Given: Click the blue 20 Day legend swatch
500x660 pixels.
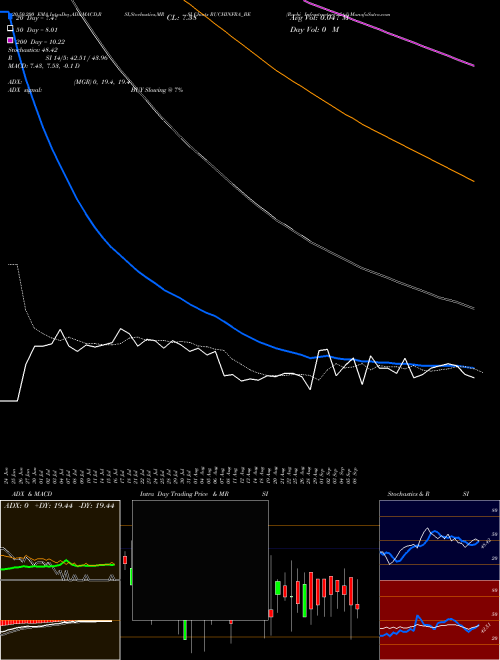Looking at the screenshot, I should click(11, 17).
